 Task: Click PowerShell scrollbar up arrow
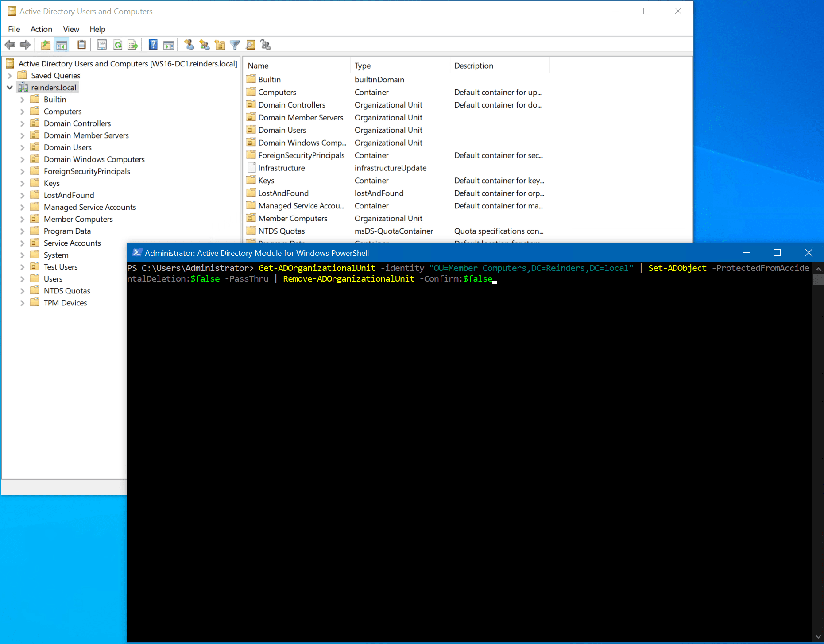pyautogui.click(x=818, y=268)
